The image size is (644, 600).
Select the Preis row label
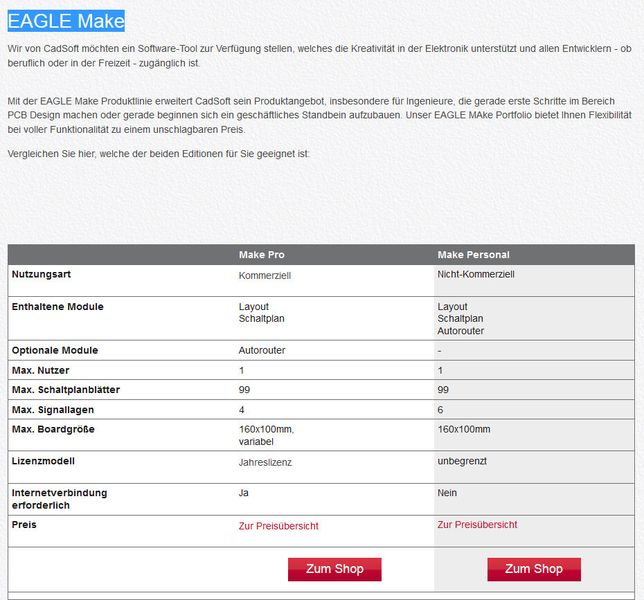point(24,524)
